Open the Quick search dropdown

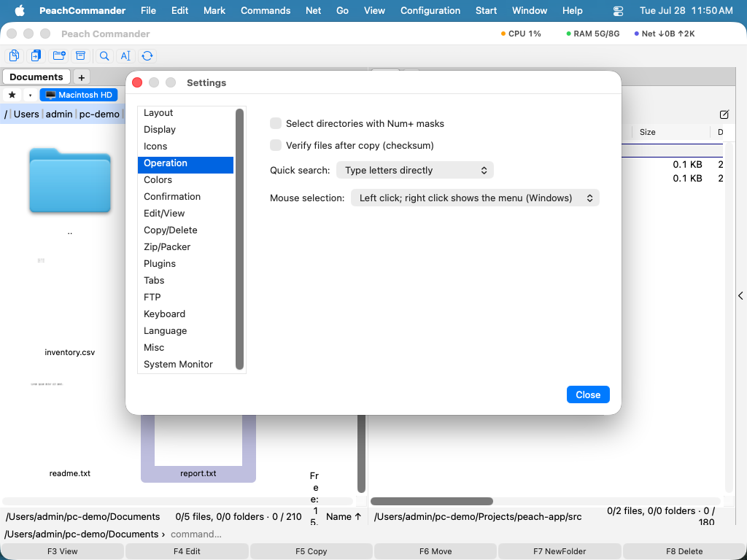click(415, 170)
